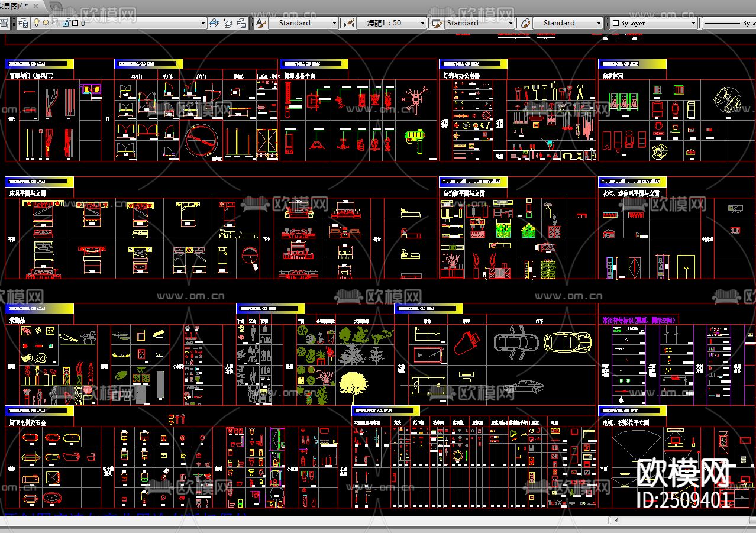756x533 pixels.
Task: Toggle the layer freeze sun icon
Action: tap(46, 23)
